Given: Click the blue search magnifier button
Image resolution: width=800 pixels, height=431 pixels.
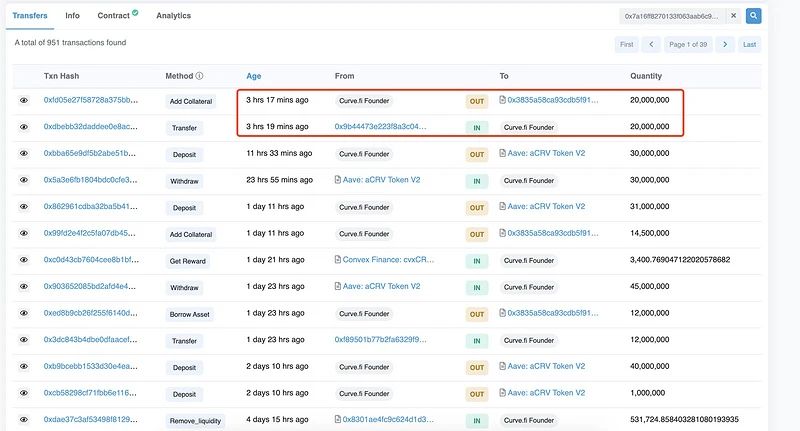Looking at the screenshot, I should [753, 16].
